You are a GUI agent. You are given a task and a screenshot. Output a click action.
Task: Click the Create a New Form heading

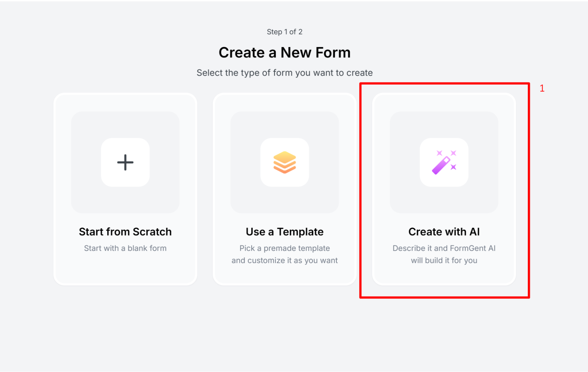pyautogui.click(x=285, y=52)
